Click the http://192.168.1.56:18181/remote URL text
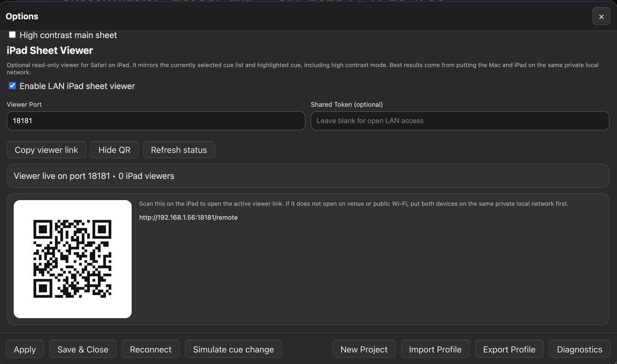Viewport: 617px width, 364px height. click(188, 217)
